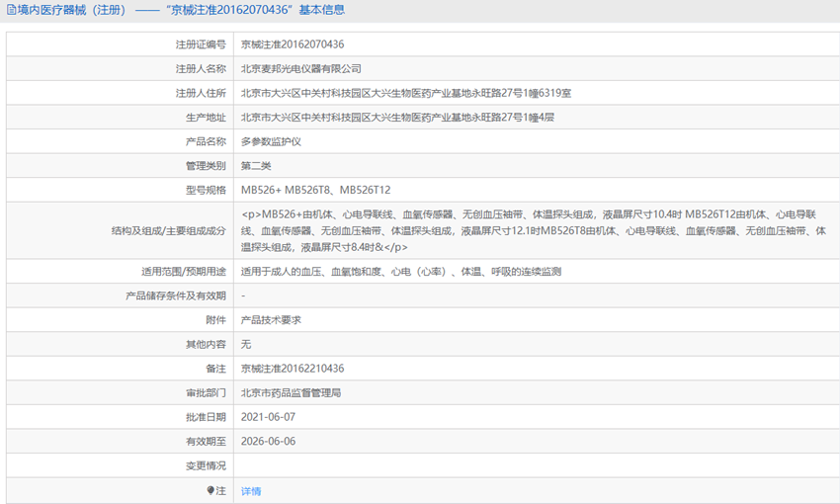The image size is (840, 504).
Task: Click the pin icon next to 注
Action: pos(210,490)
